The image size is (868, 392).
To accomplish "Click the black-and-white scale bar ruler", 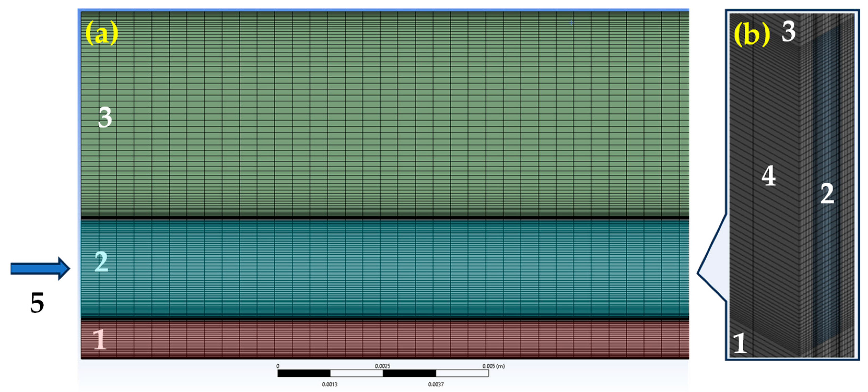I will click(383, 373).
